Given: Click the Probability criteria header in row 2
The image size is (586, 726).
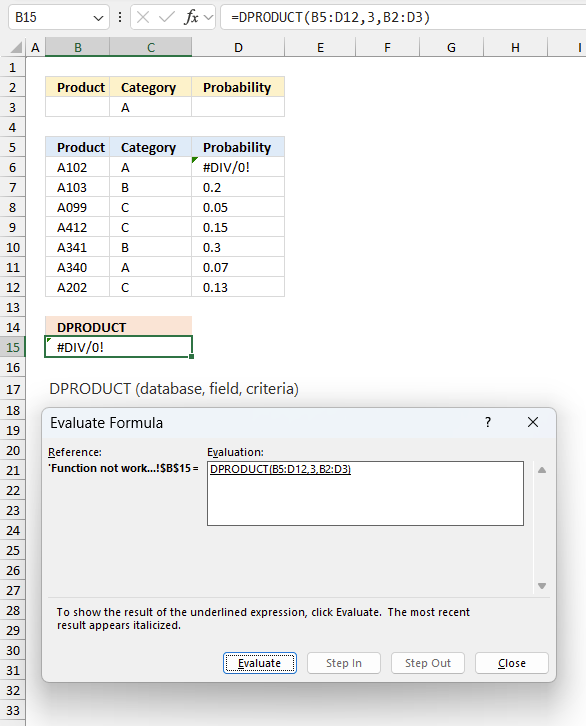Looking at the screenshot, I should tap(238, 88).
